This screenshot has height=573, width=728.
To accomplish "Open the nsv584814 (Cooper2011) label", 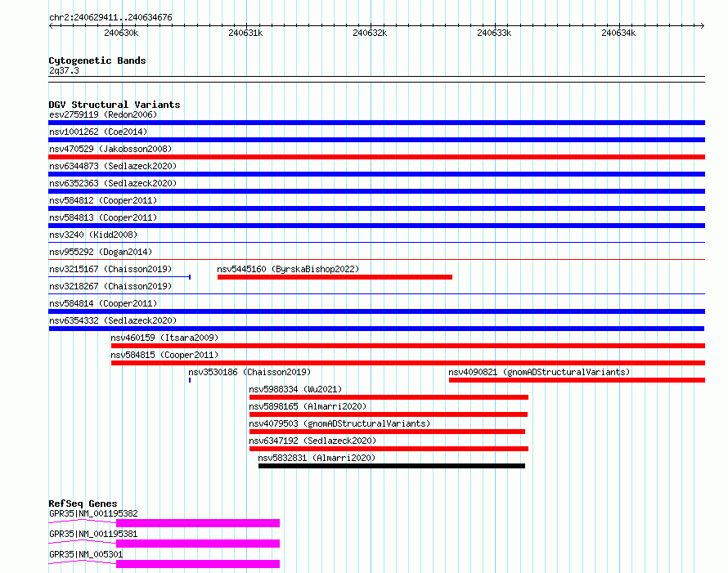I will [x=103, y=303].
